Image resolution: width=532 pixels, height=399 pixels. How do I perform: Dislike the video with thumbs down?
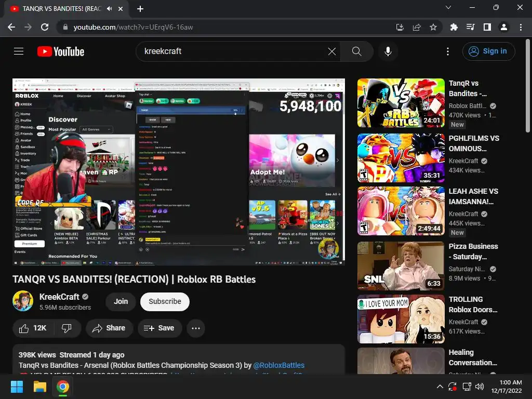67,328
